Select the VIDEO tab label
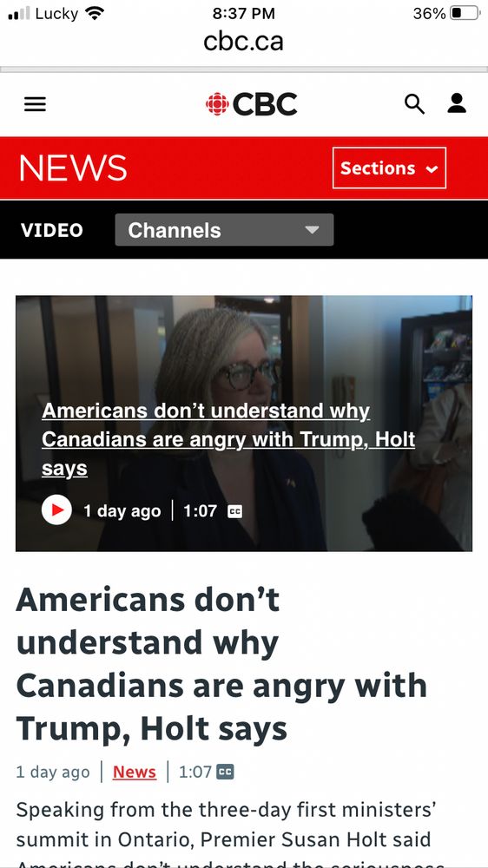 51,230
